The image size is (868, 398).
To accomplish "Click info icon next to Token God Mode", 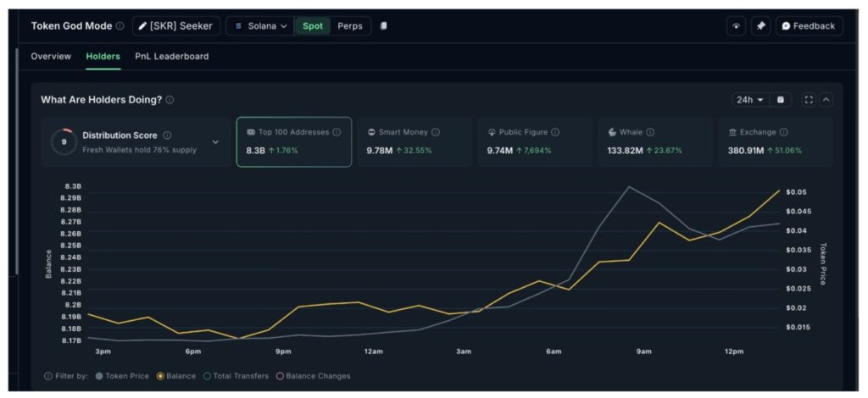I will point(120,26).
